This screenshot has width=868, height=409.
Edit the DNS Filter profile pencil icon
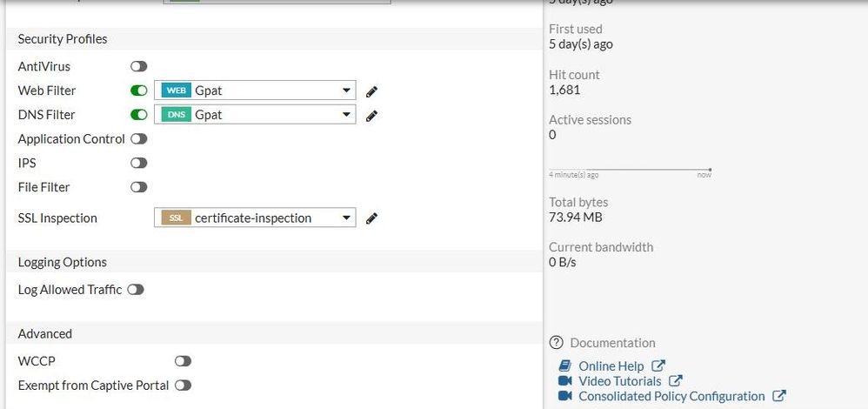coord(371,116)
